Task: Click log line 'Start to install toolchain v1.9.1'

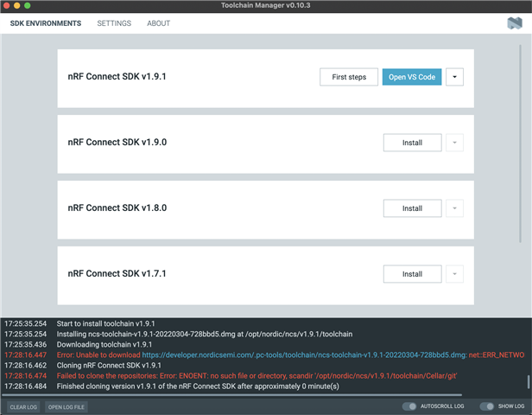Action: pos(105,323)
